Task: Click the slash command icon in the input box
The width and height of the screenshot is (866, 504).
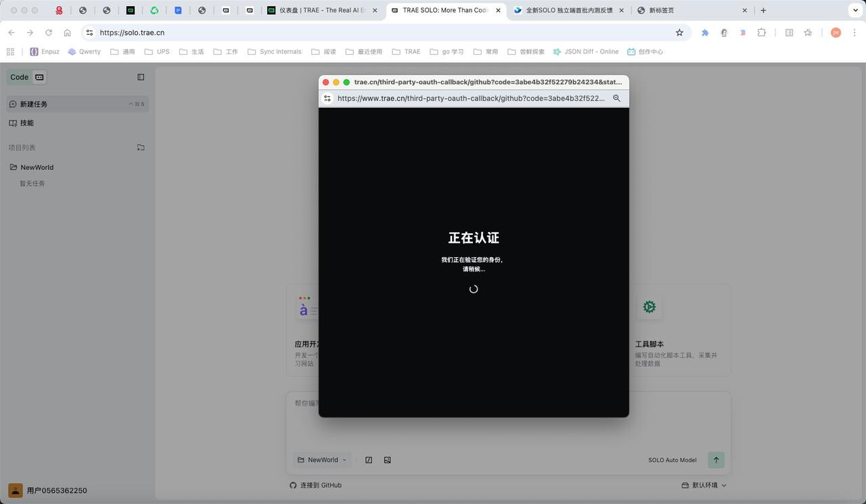Action: 369,460
